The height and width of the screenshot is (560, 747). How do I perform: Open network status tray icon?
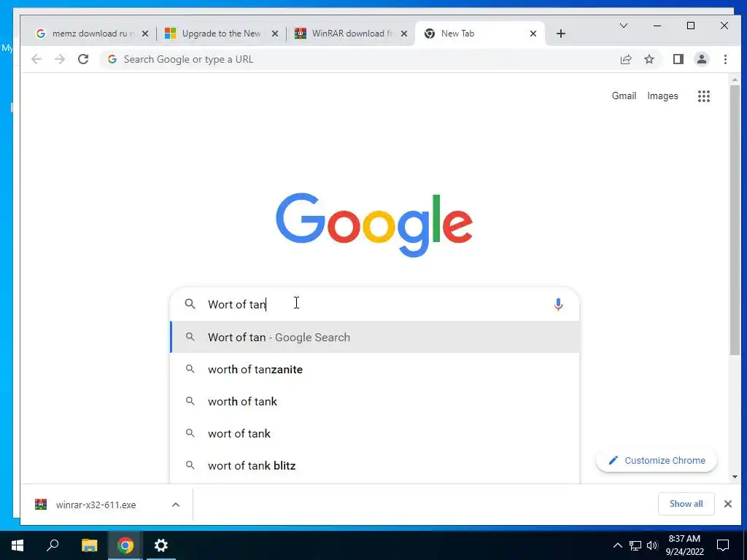click(x=635, y=545)
